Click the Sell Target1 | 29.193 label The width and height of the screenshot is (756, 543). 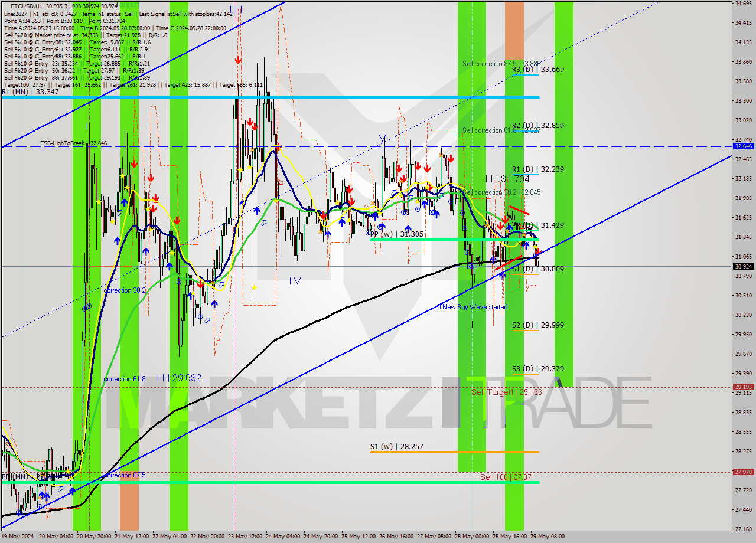coord(507,392)
